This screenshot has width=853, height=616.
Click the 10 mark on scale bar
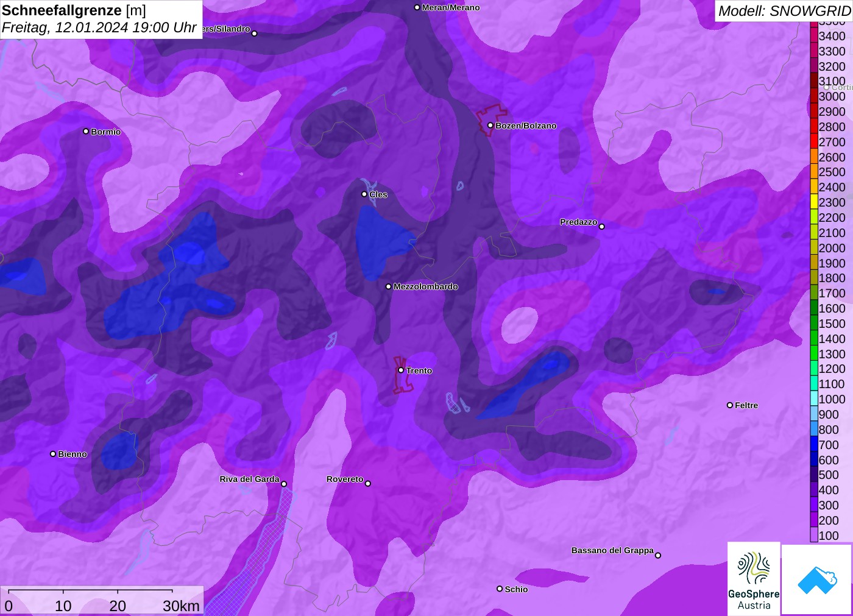[63, 606]
